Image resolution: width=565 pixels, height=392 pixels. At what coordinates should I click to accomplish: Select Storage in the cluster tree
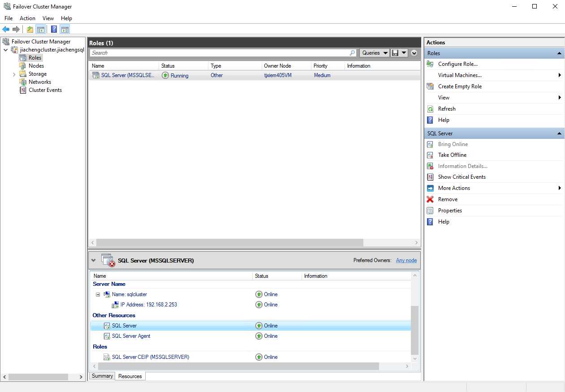tap(38, 74)
